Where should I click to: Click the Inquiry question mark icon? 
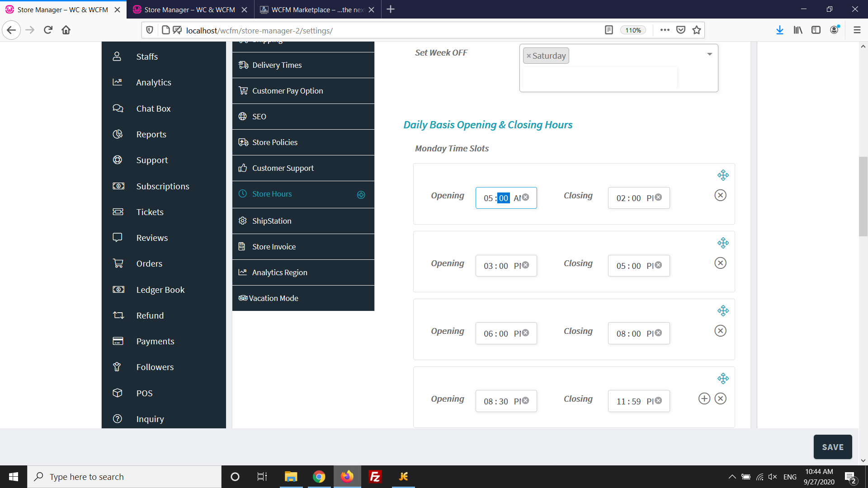[x=118, y=419]
